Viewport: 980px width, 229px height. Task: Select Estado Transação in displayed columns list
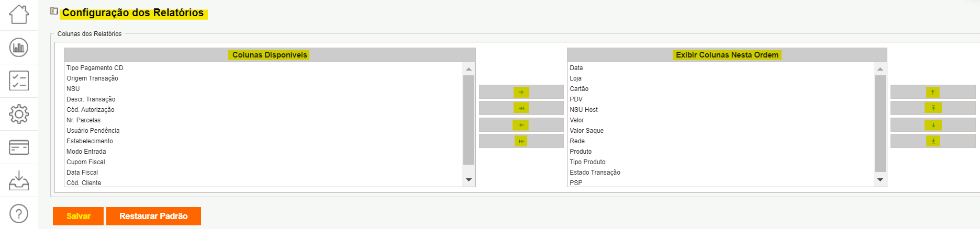[721, 173]
